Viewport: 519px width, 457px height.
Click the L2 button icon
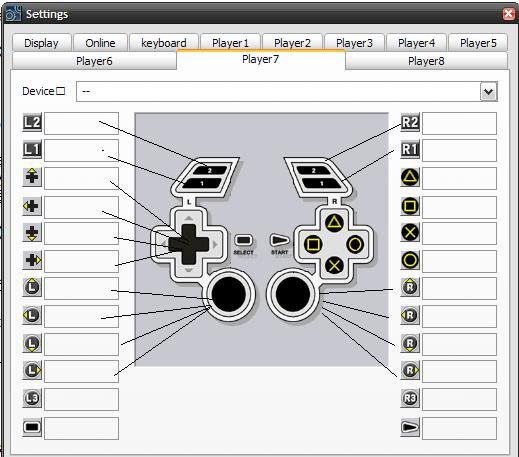(x=32, y=122)
